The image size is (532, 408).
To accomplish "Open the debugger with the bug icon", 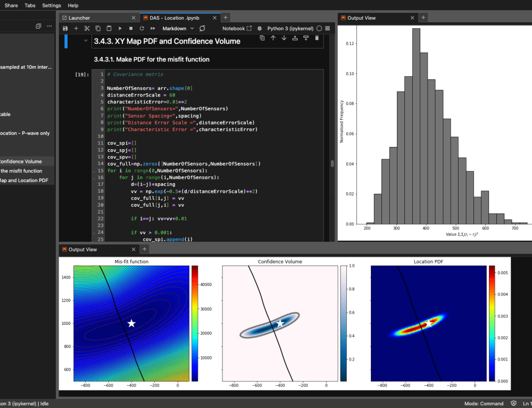I will click(259, 28).
